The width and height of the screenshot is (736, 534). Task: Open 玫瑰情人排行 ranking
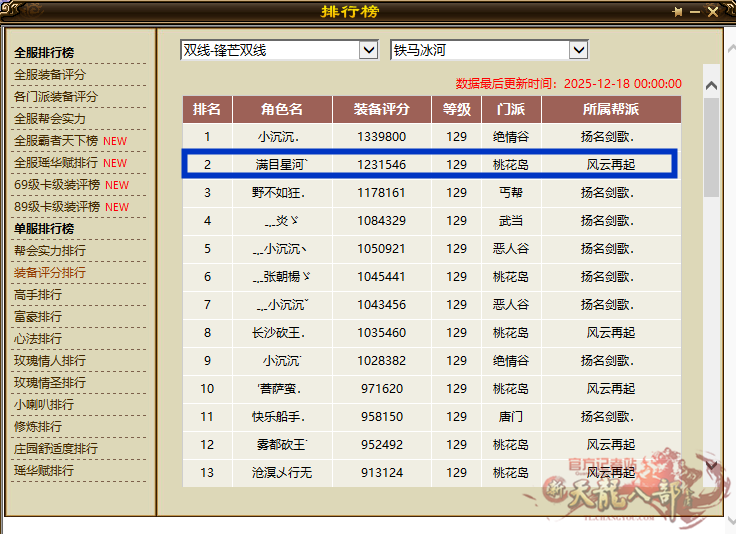50,361
